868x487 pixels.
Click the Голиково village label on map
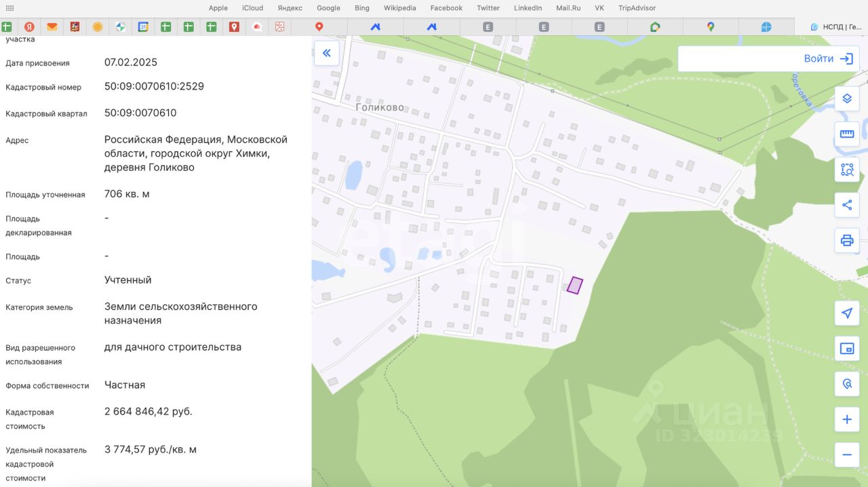click(380, 107)
